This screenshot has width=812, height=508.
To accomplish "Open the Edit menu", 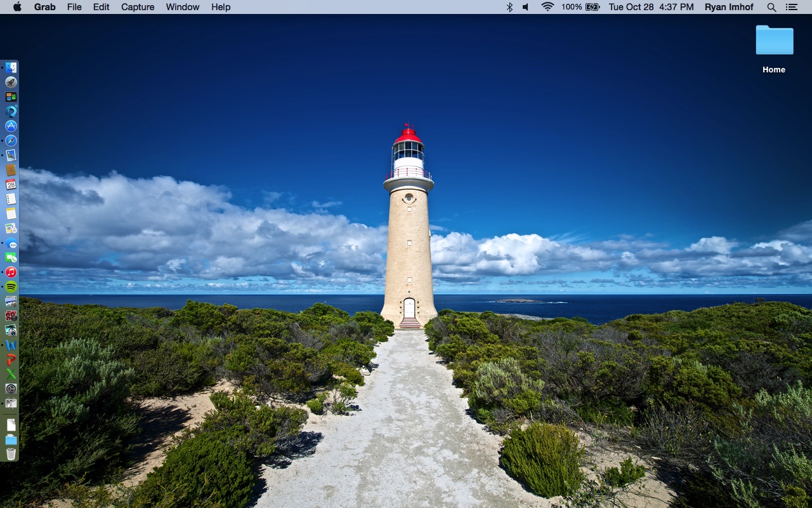I will (101, 7).
